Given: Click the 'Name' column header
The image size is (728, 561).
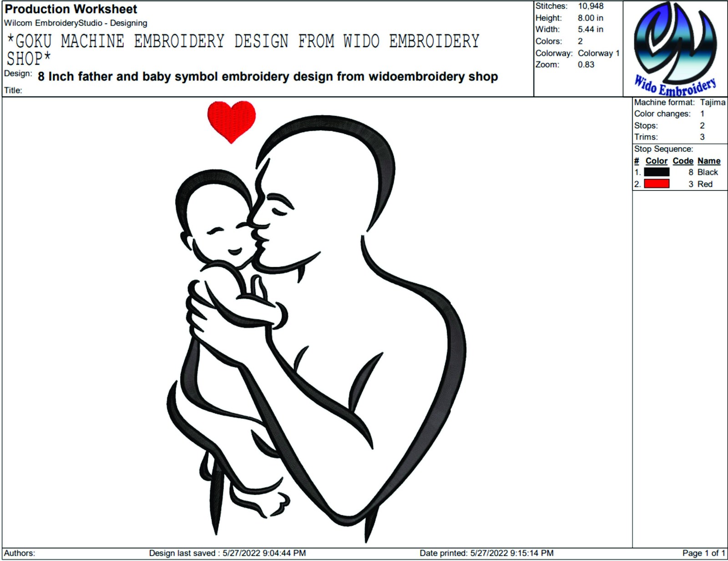Looking at the screenshot, I should 709,161.
